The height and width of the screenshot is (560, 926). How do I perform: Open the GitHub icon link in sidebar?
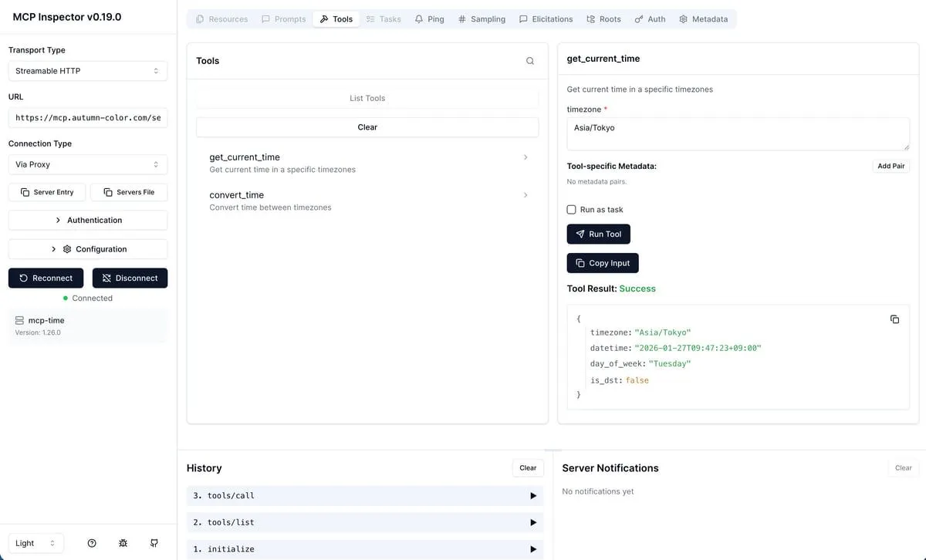tap(154, 543)
